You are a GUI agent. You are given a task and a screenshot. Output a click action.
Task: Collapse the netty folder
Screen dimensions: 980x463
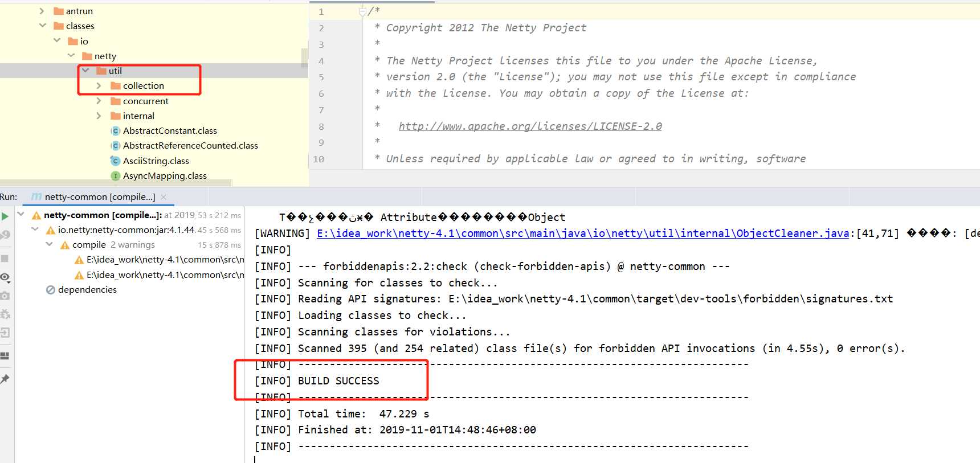tap(71, 55)
